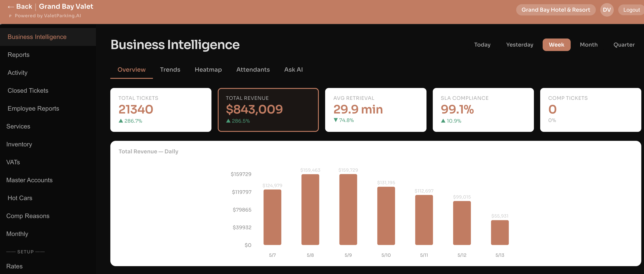
Task: Click the Total Revenue — Daily chart title
Action: (148, 152)
